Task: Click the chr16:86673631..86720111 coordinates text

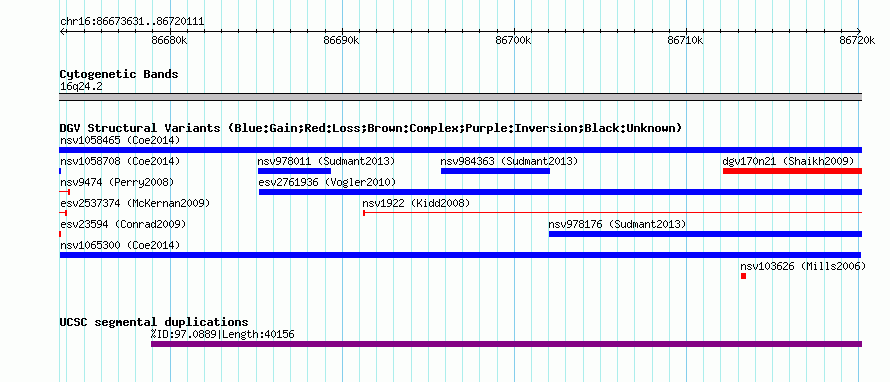Action: (132, 22)
